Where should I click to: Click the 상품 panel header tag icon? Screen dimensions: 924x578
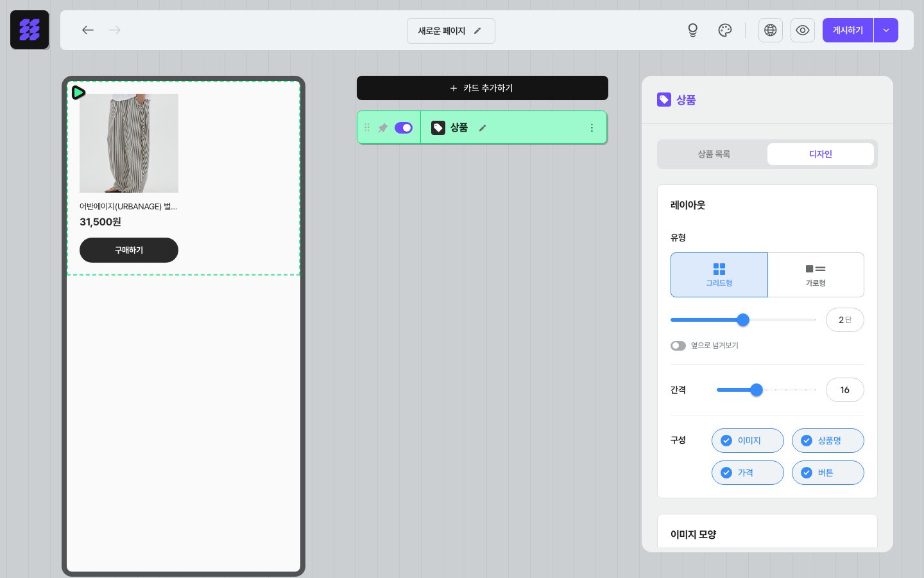pos(664,100)
